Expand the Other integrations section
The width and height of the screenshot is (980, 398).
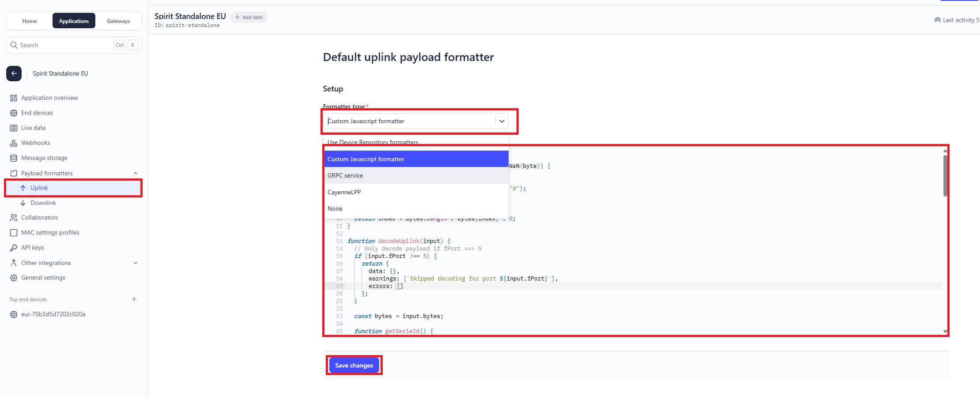coord(136,263)
